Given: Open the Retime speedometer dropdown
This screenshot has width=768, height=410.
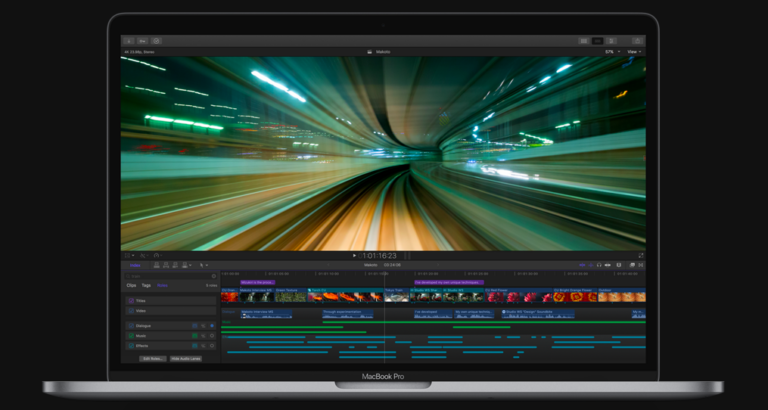Looking at the screenshot, I should 158,256.
